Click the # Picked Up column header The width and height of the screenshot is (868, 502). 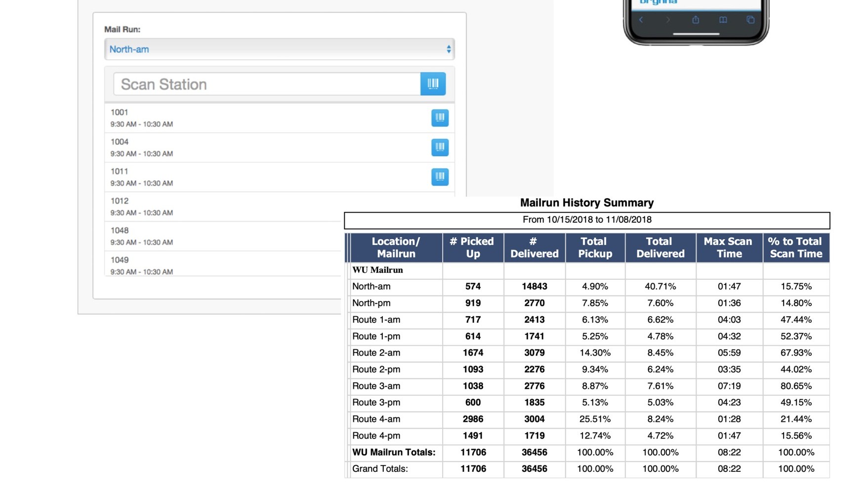tap(473, 248)
